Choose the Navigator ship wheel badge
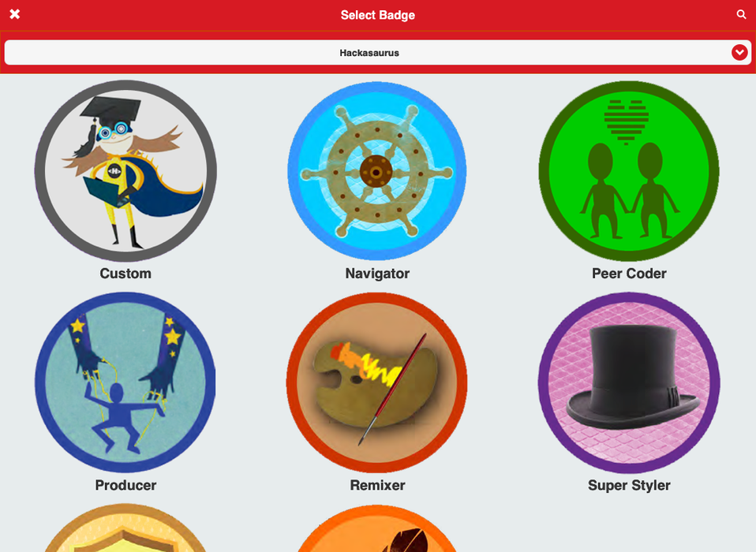Image resolution: width=756 pixels, height=552 pixels. coord(377,171)
